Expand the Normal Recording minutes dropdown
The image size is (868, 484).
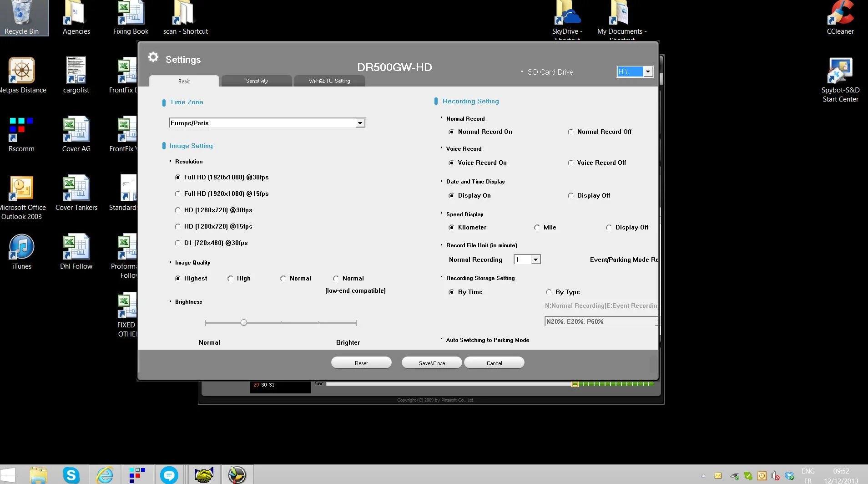(x=535, y=260)
